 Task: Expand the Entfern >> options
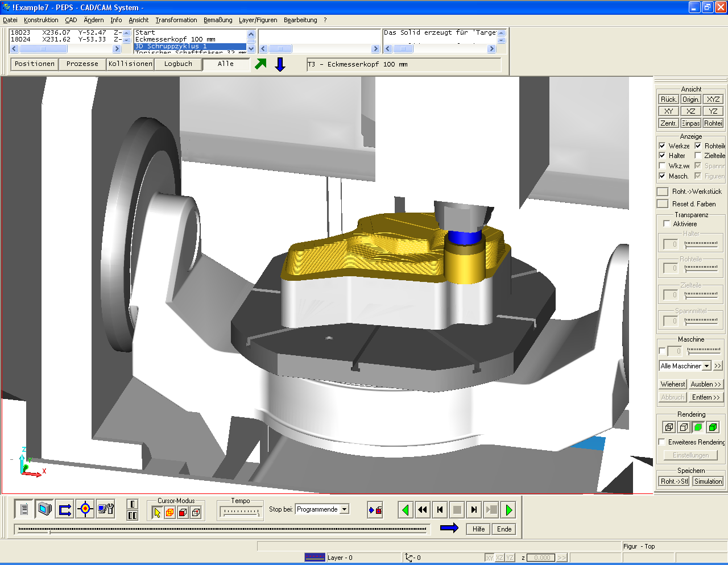pos(706,397)
